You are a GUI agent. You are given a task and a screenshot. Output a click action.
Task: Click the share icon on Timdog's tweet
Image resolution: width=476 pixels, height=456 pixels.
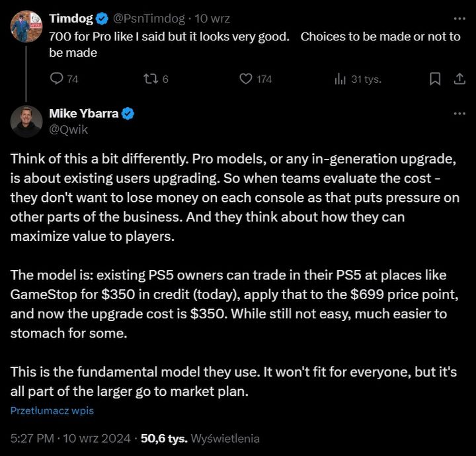(x=459, y=79)
